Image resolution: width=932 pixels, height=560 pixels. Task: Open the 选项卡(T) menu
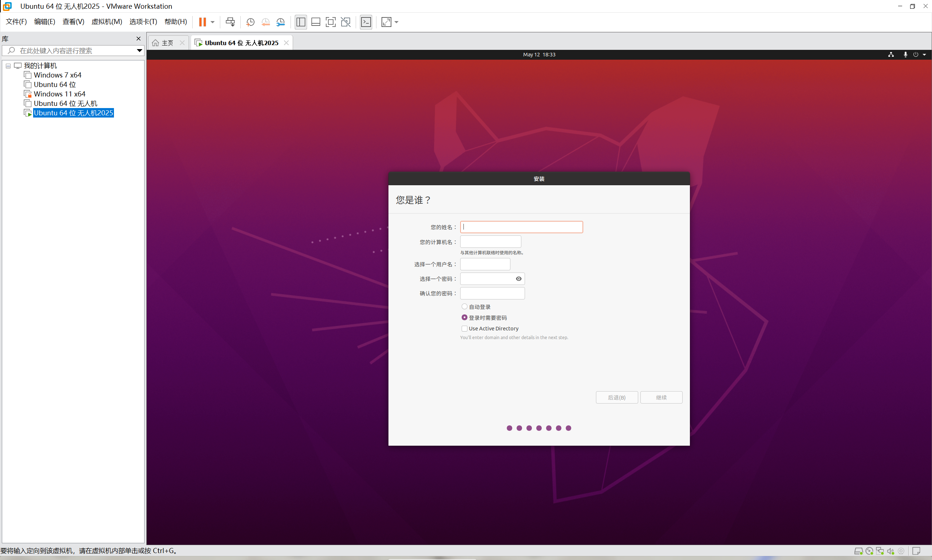(143, 21)
